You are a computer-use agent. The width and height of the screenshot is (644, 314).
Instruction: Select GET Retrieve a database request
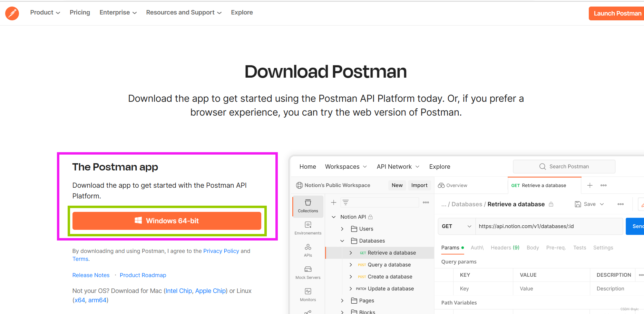380,253
